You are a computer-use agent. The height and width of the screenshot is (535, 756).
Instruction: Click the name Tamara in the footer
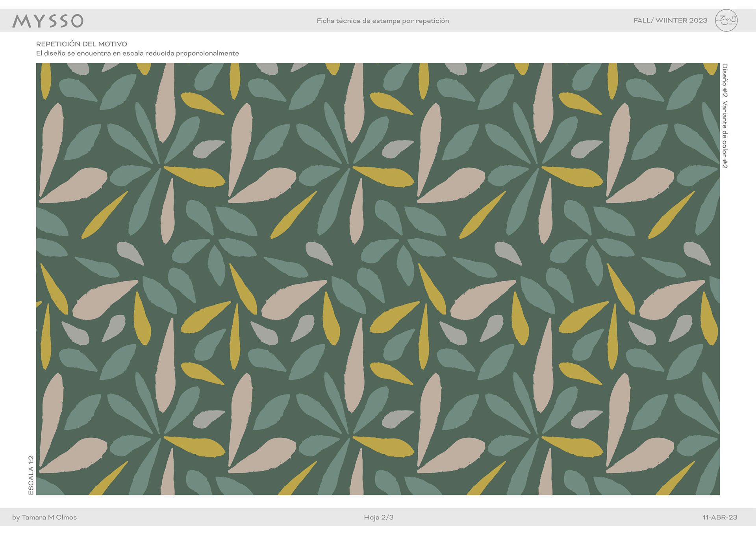point(34,517)
